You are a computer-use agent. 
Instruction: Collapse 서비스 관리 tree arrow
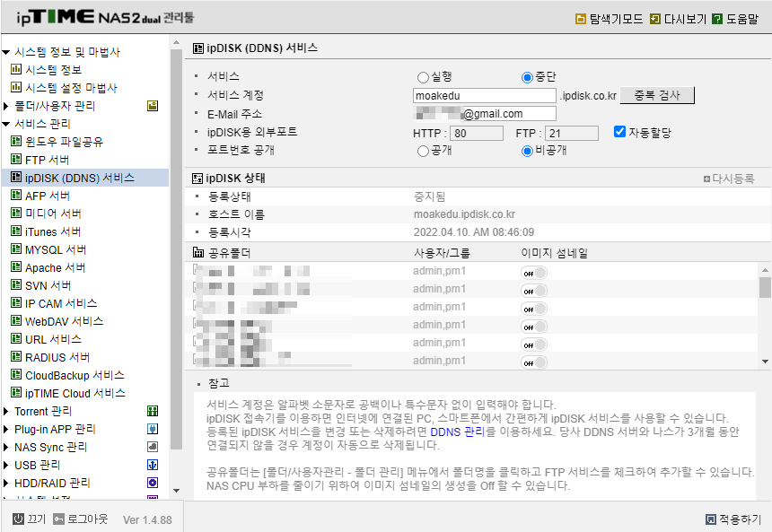(6, 124)
